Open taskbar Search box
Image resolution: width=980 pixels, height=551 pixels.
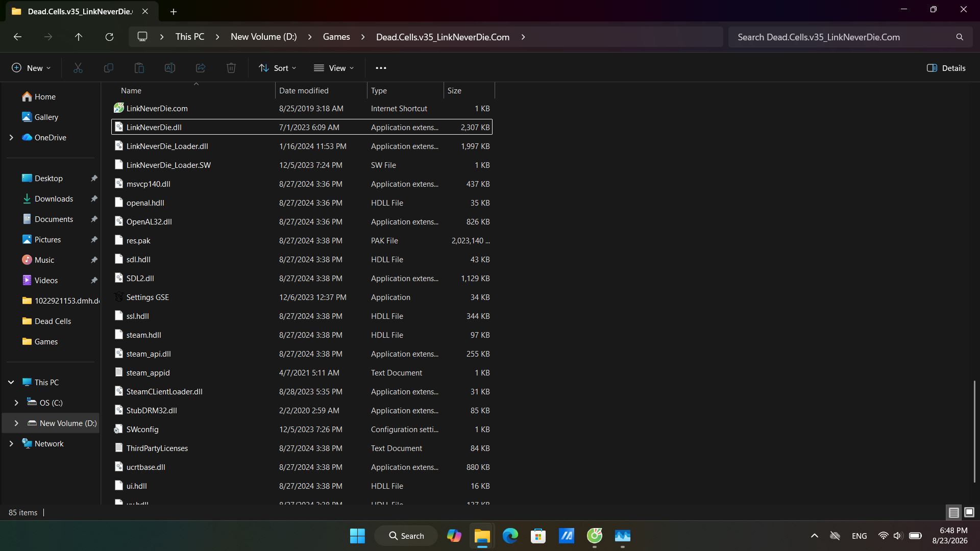coord(406,536)
